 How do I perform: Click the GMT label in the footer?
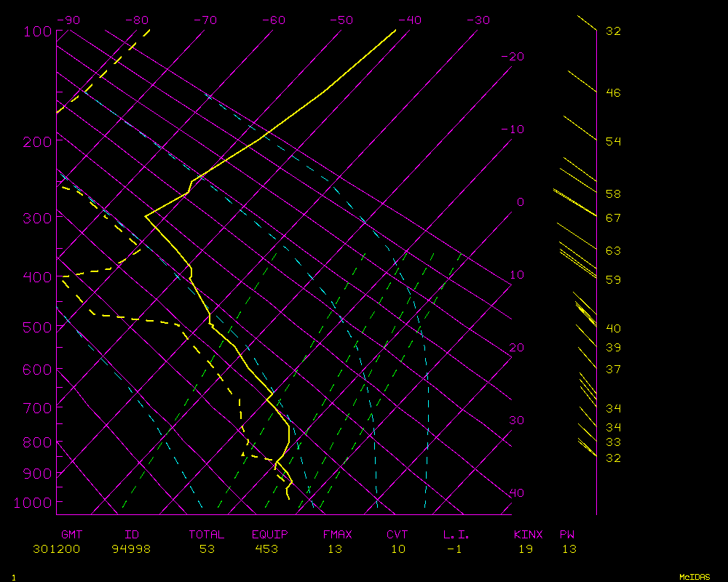[x=71, y=535]
